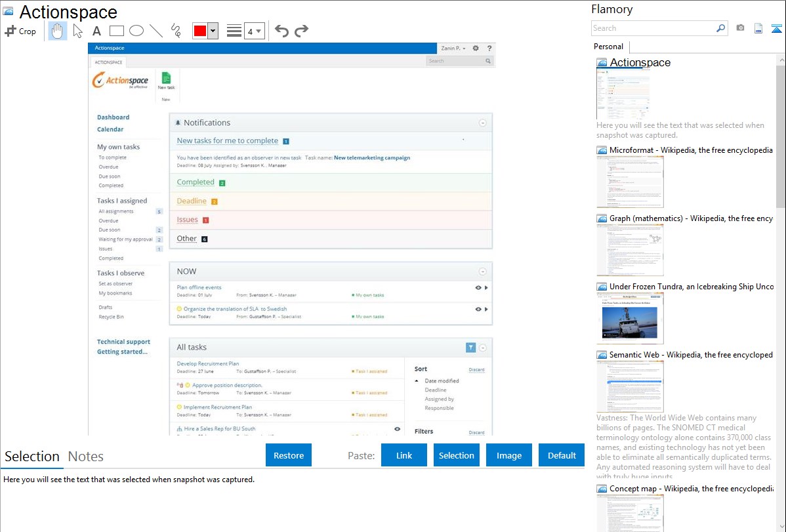
Task: Toggle eye icon for Organize the translation task
Action: 478,310
